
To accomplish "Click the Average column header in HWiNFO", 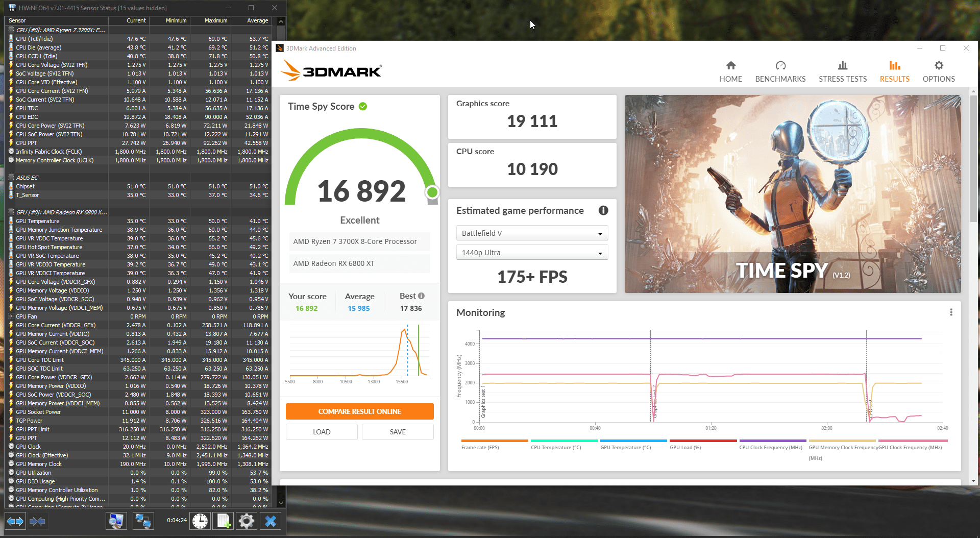I will click(x=251, y=20).
